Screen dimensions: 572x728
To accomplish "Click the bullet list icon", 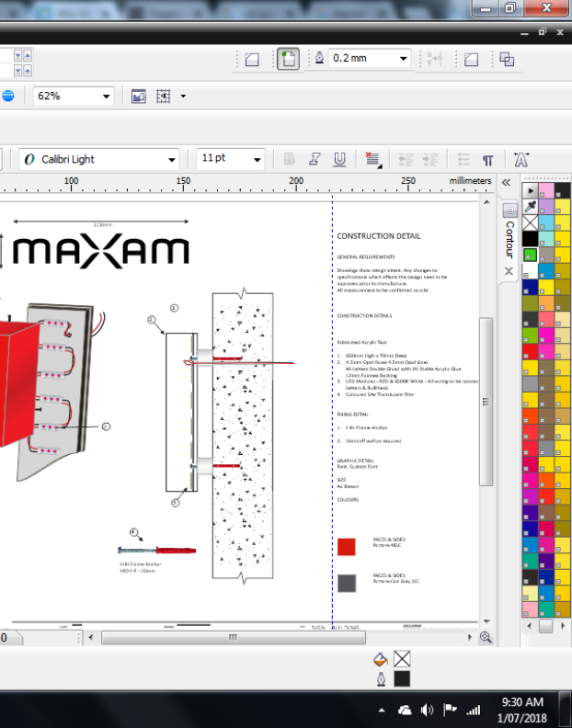I will coord(463,160).
